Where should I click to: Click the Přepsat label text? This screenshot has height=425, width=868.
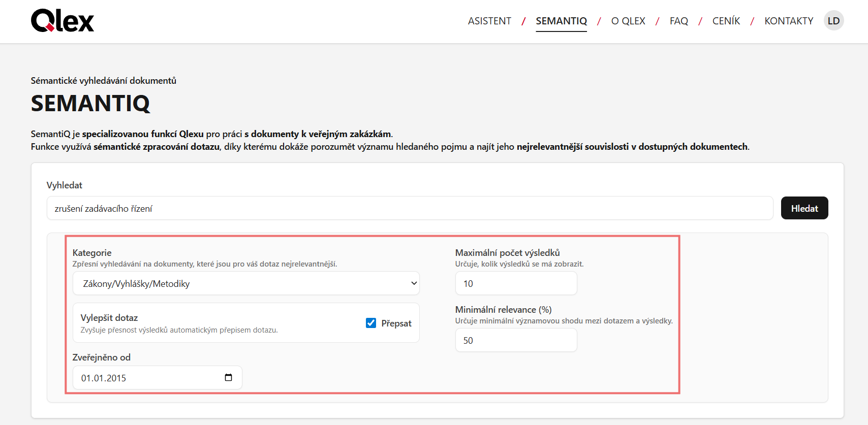coord(396,323)
